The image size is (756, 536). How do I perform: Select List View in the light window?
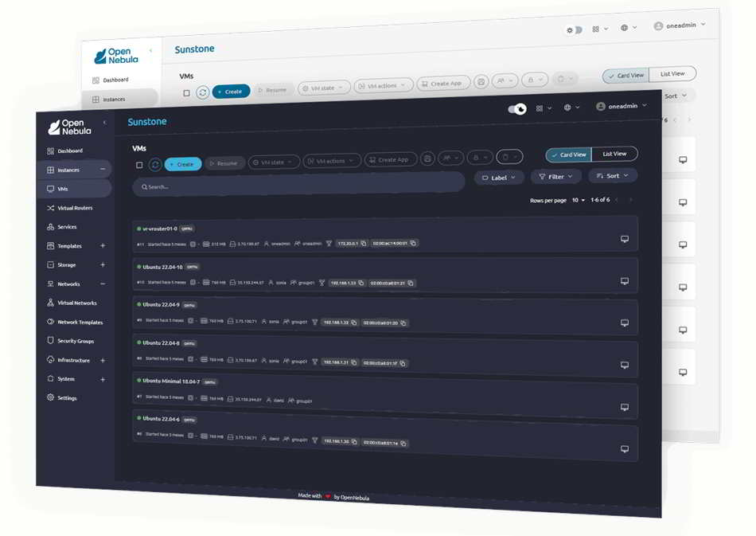(x=672, y=74)
